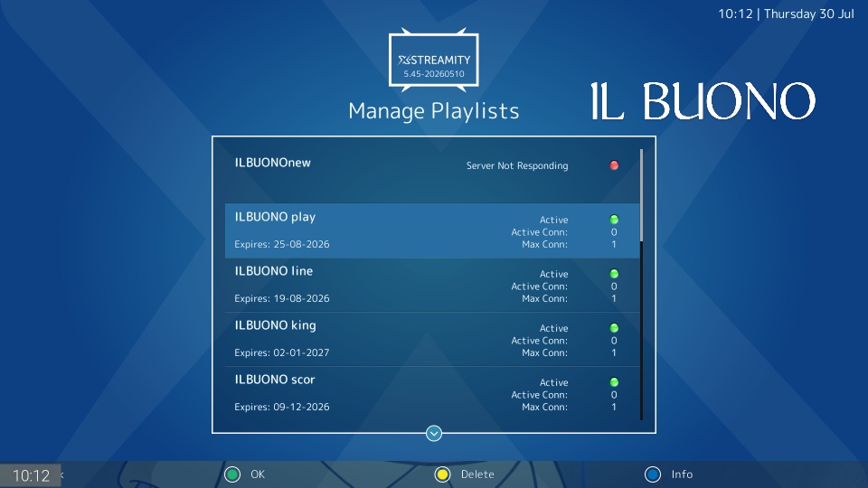Image resolution: width=868 pixels, height=488 pixels.
Task: Click 'Active' status text of ILBUONO king
Action: 553,328
